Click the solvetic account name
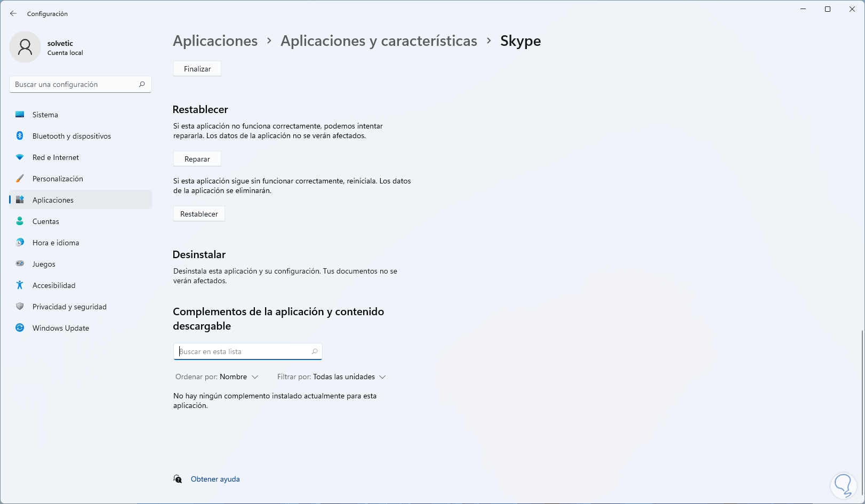The image size is (865, 504). [60, 43]
